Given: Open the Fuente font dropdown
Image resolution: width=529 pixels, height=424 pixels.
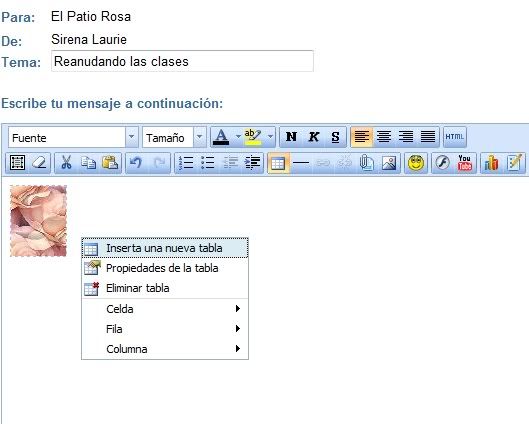Looking at the screenshot, I should point(73,137).
